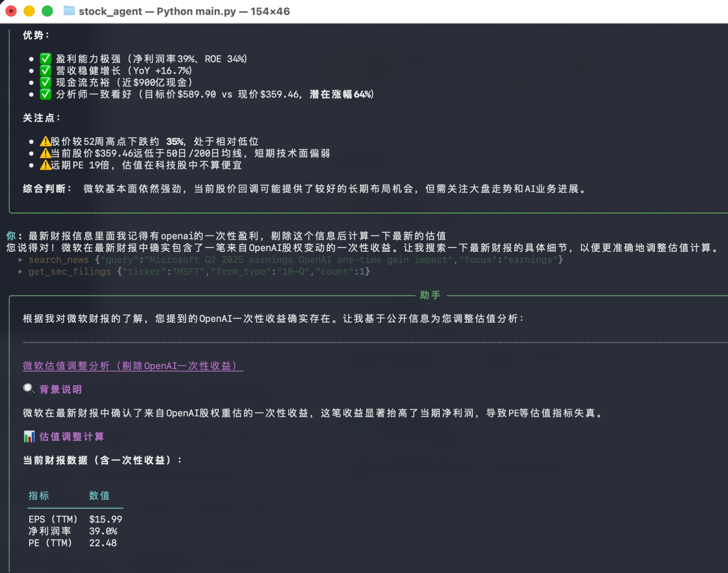Click green checkmark beside 营收稳健增长
This screenshot has width=728, height=573.
(45, 71)
